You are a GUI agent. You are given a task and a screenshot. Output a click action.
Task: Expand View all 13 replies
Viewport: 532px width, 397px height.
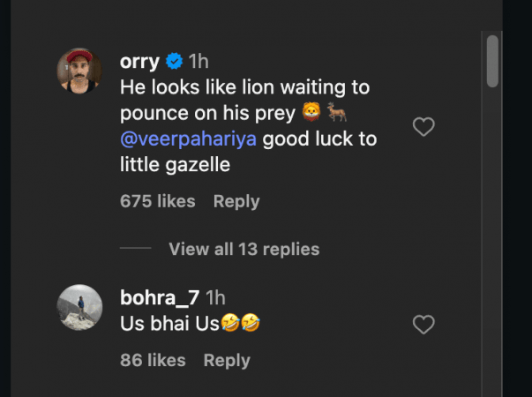[x=244, y=249]
